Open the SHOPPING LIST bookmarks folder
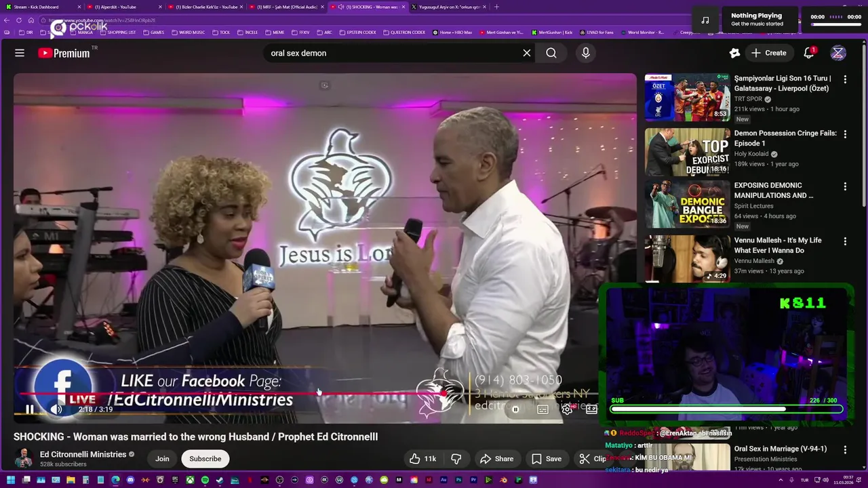868x488 pixels. tap(118, 33)
